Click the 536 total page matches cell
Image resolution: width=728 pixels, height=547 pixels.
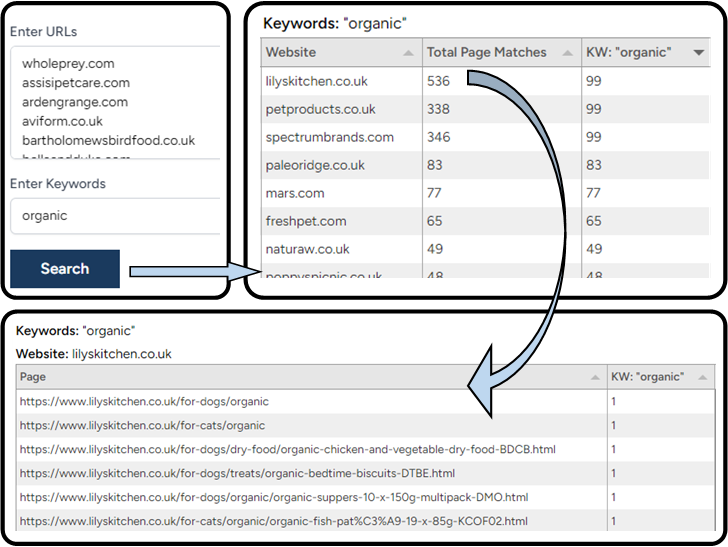(x=439, y=81)
